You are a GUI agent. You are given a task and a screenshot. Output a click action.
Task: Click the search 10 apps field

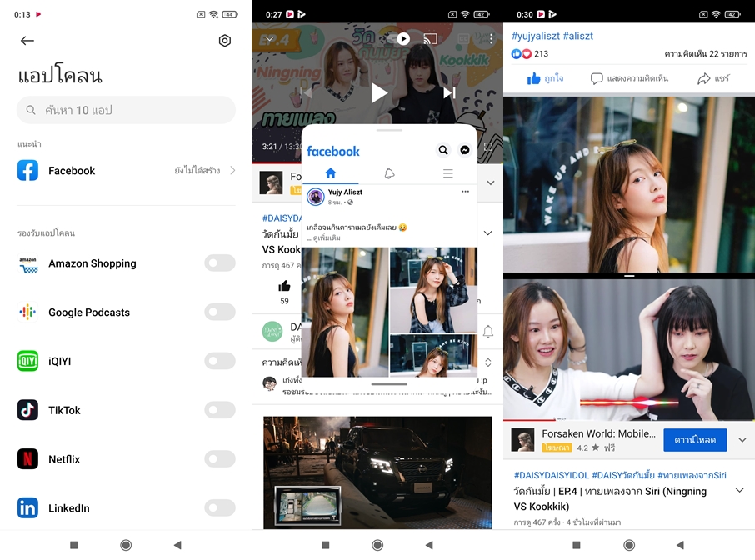coord(126,110)
